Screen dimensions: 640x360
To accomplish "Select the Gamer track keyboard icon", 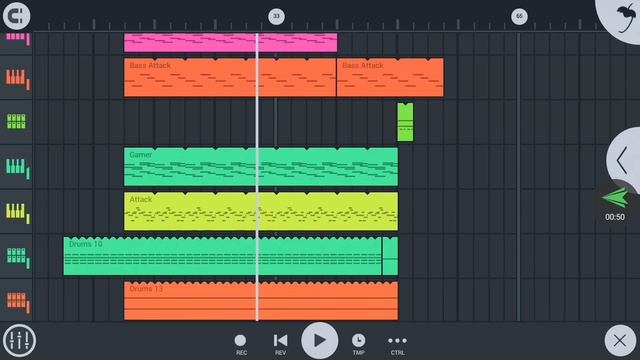I will (x=17, y=168).
